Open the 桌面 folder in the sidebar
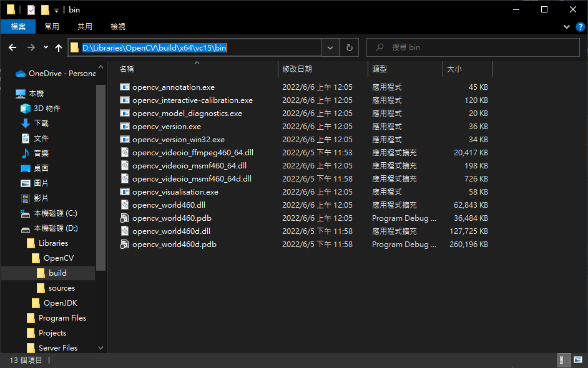The width and height of the screenshot is (588, 368). (x=34, y=168)
